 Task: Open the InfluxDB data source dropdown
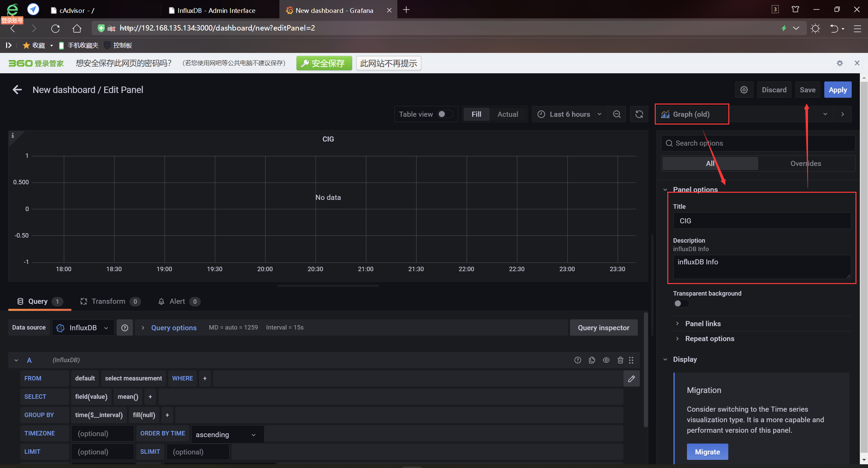83,328
